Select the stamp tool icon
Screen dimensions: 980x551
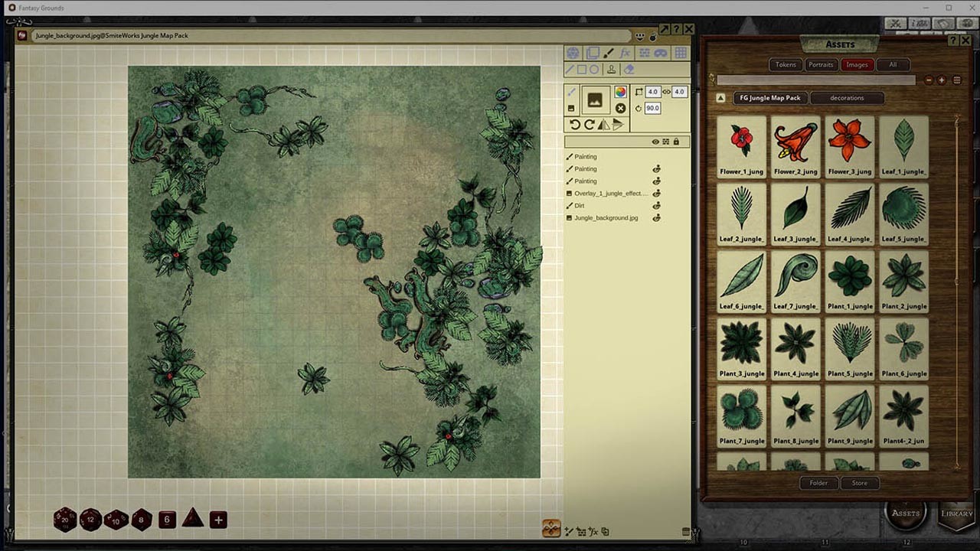[611, 70]
